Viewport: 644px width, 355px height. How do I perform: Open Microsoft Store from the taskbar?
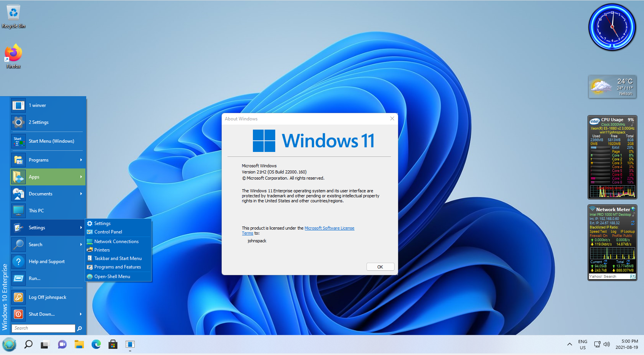(x=113, y=345)
